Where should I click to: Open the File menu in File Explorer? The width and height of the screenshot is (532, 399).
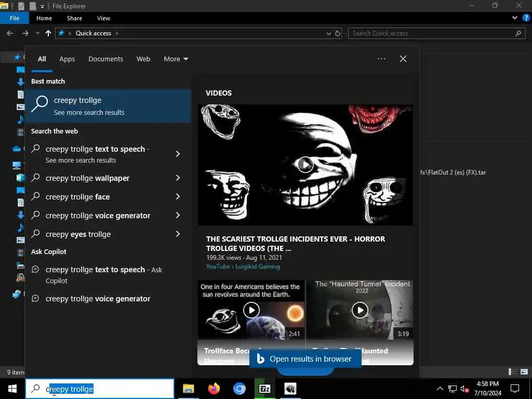(14, 18)
